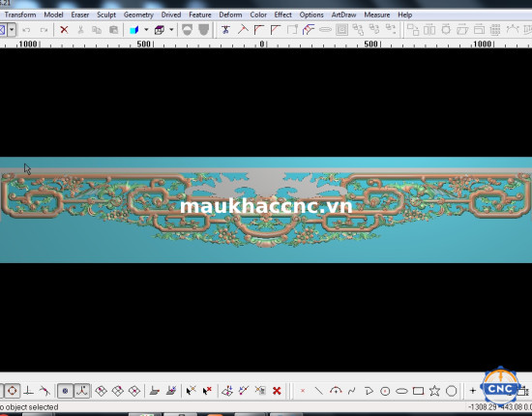Open the Color menu
The height and width of the screenshot is (416, 532).
258,15
